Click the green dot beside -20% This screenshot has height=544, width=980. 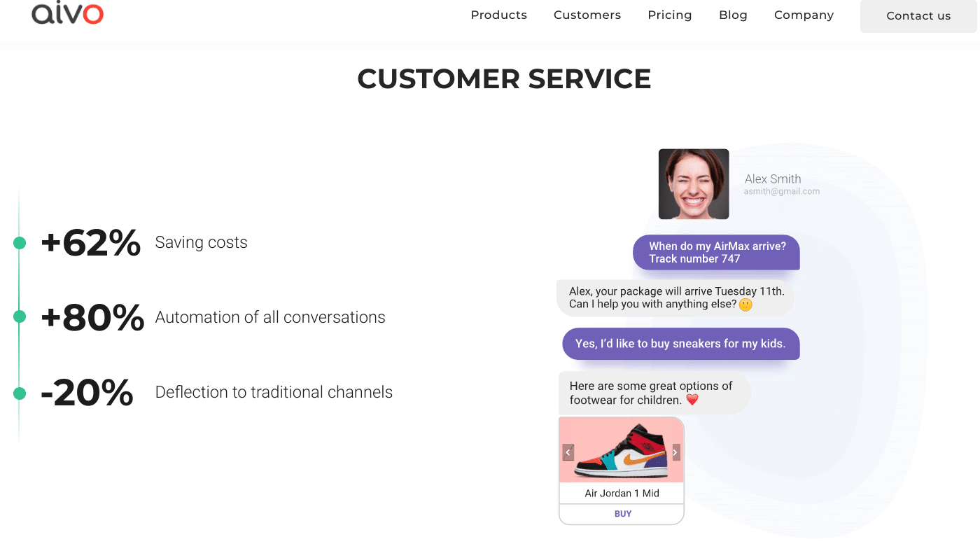(20, 393)
